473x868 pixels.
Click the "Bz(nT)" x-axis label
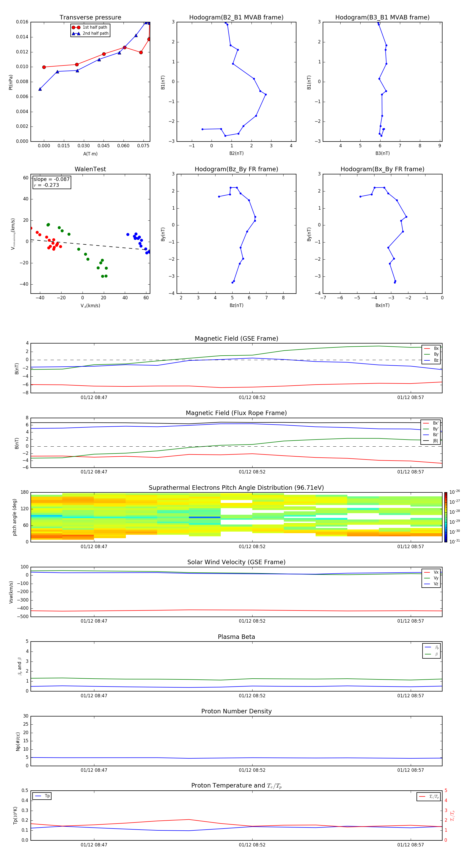[236, 305]
